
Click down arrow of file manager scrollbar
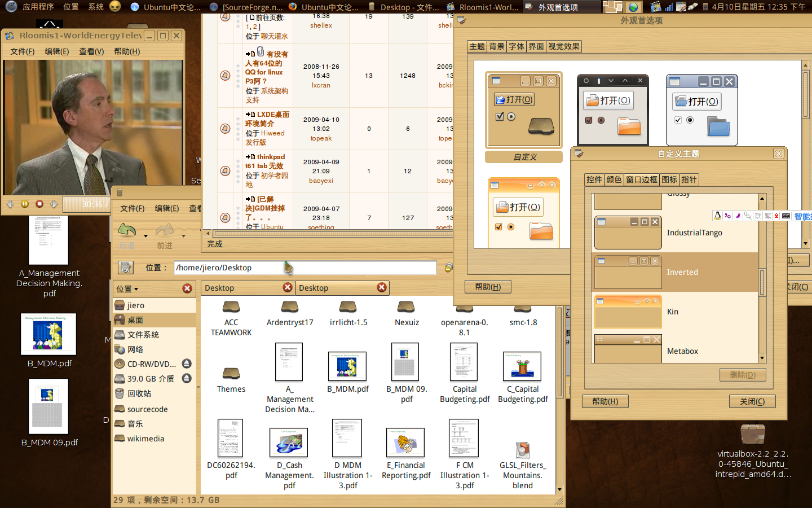tap(559, 489)
